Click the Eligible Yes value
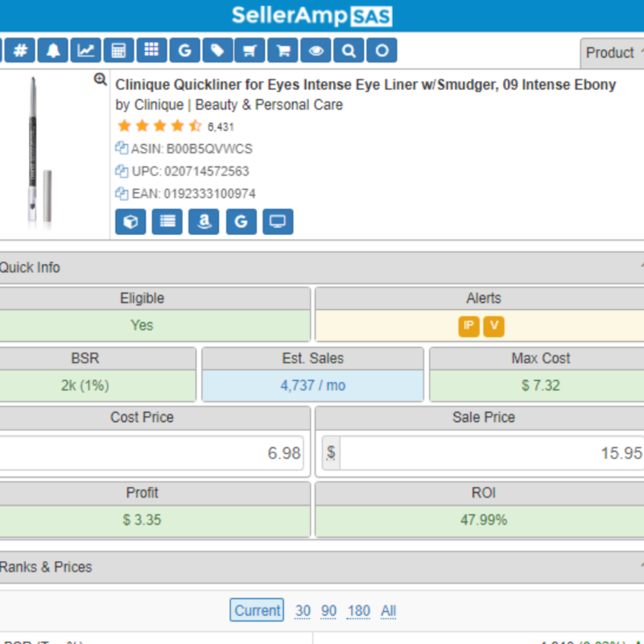Image resolution: width=644 pixels, height=644 pixels. (x=142, y=325)
